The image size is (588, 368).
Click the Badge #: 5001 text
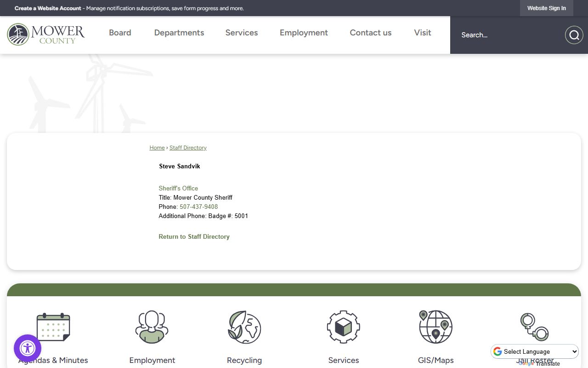[228, 216]
